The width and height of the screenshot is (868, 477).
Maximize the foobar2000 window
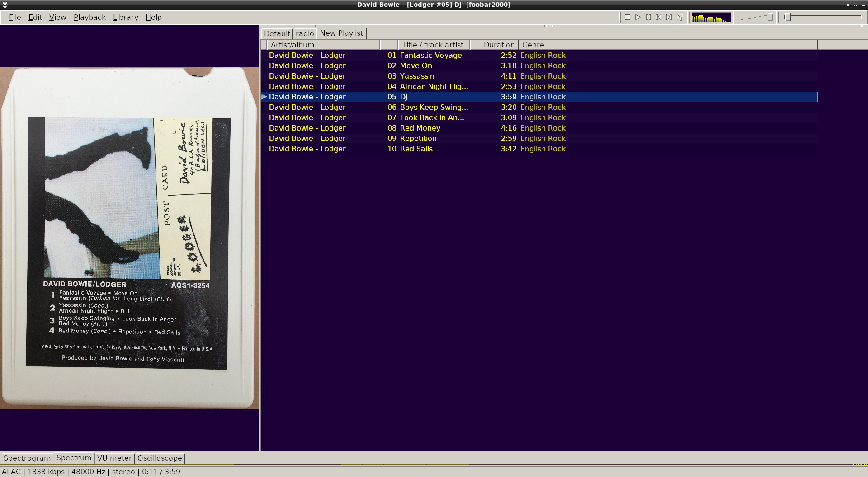(x=856, y=5)
